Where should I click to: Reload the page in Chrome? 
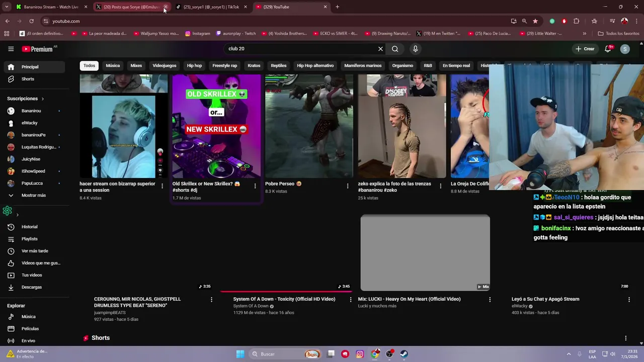[x=31, y=21]
